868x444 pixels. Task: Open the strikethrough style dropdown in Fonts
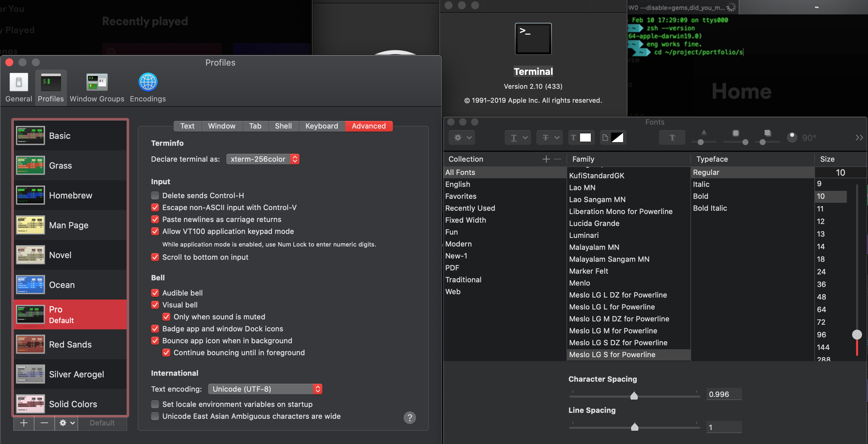550,138
